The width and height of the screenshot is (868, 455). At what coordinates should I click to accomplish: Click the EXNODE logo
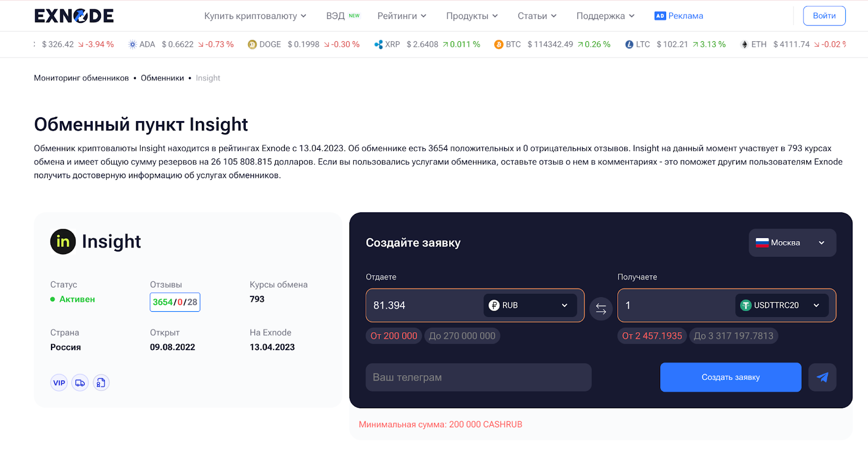coord(74,16)
